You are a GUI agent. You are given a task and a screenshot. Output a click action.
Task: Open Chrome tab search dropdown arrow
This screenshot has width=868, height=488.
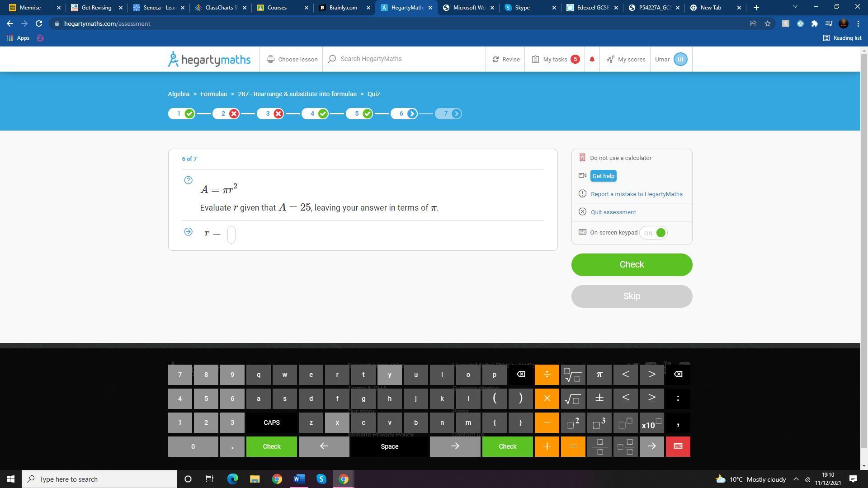[795, 7]
